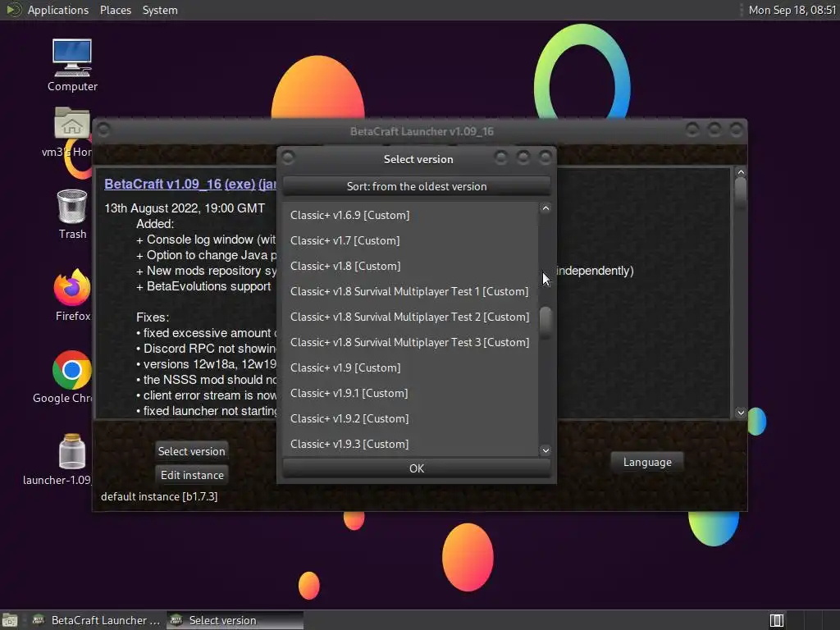Select Classic+ v1.9.3 [Custom]
The image size is (840, 630).
click(x=410, y=444)
